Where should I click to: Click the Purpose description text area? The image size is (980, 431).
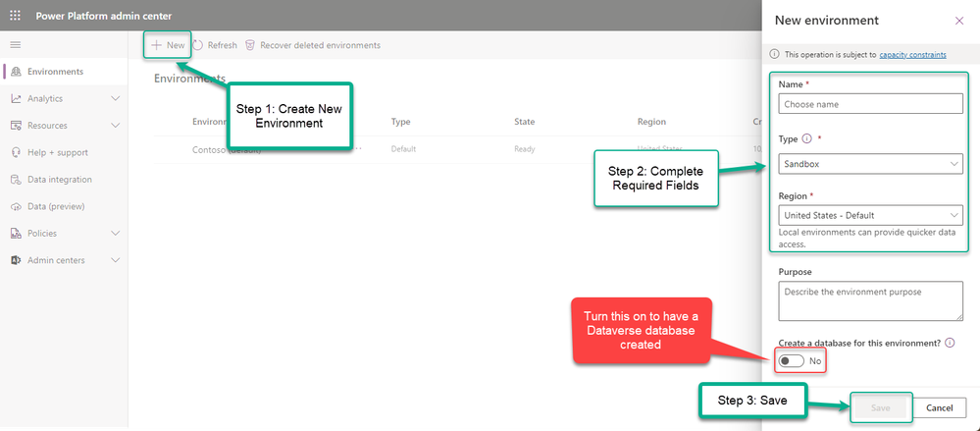pyautogui.click(x=871, y=300)
